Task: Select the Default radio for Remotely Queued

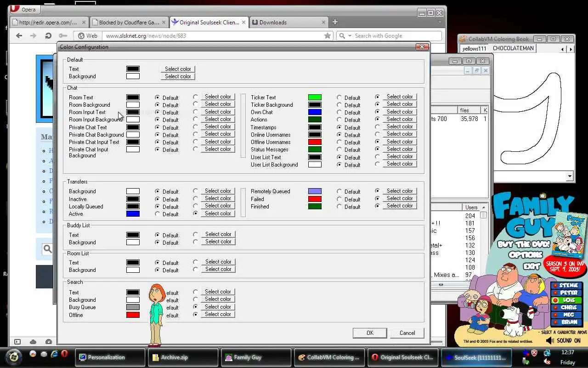Action: (x=339, y=191)
